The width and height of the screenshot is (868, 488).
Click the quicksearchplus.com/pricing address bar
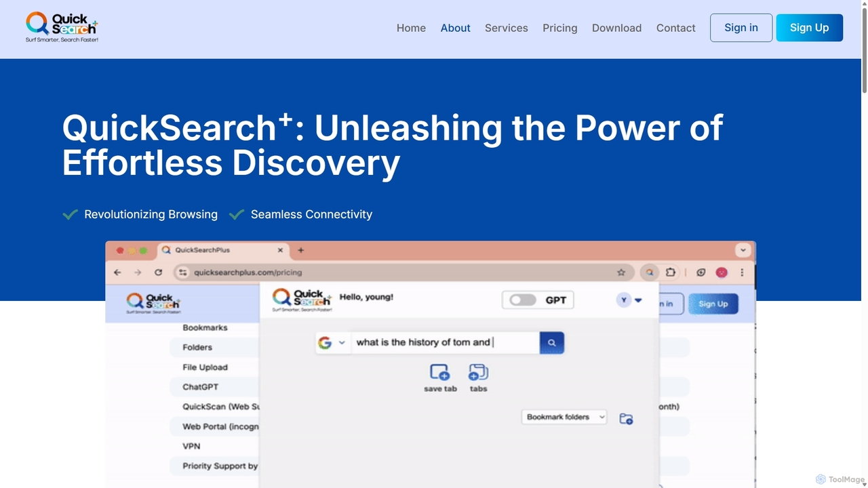tap(403, 272)
